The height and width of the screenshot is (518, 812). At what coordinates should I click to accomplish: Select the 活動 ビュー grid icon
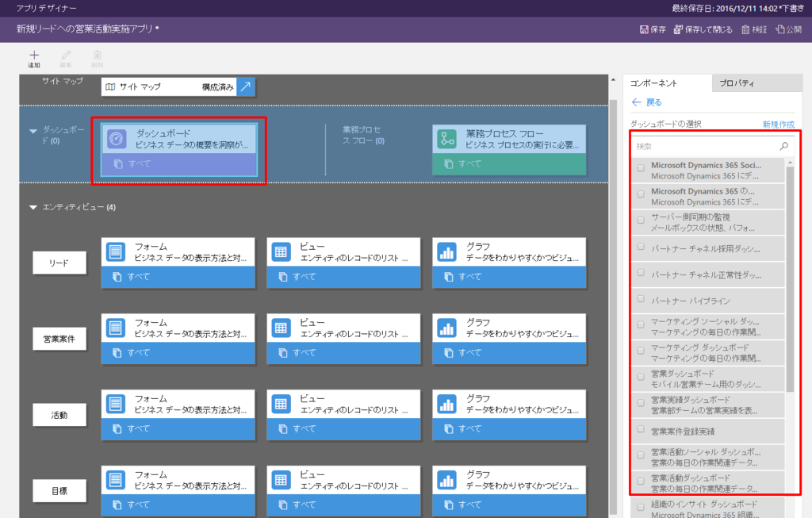pos(282,404)
